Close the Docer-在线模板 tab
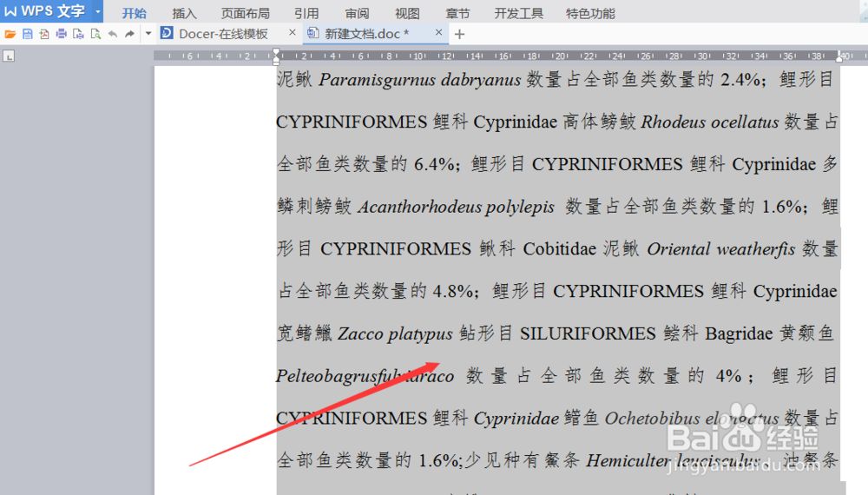Image resolution: width=868 pixels, height=495 pixels. point(293,33)
